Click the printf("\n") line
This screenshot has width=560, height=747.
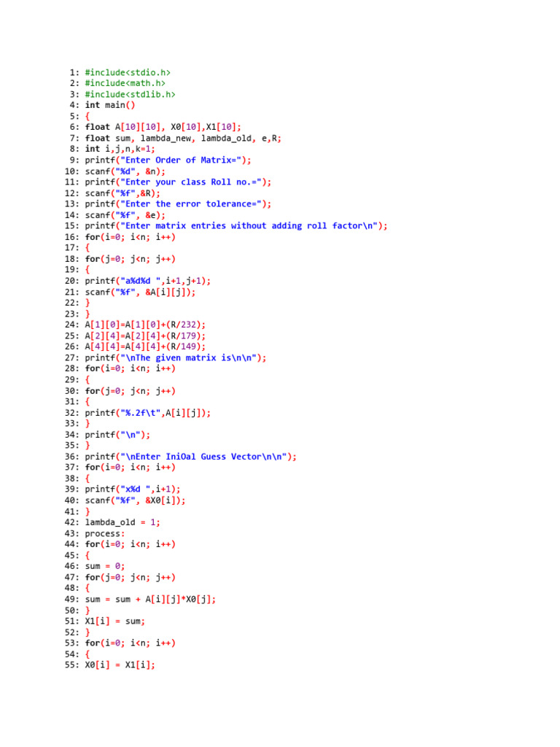point(117,435)
